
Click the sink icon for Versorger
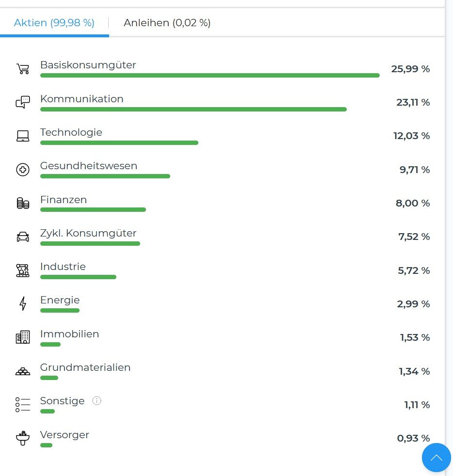pyautogui.click(x=23, y=439)
